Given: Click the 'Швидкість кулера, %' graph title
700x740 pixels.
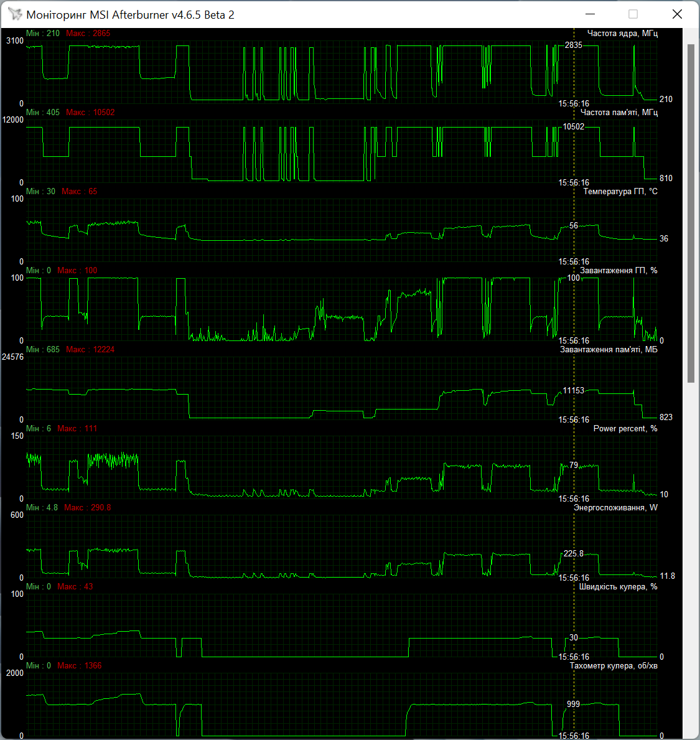Looking at the screenshot, I should click(618, 587).
